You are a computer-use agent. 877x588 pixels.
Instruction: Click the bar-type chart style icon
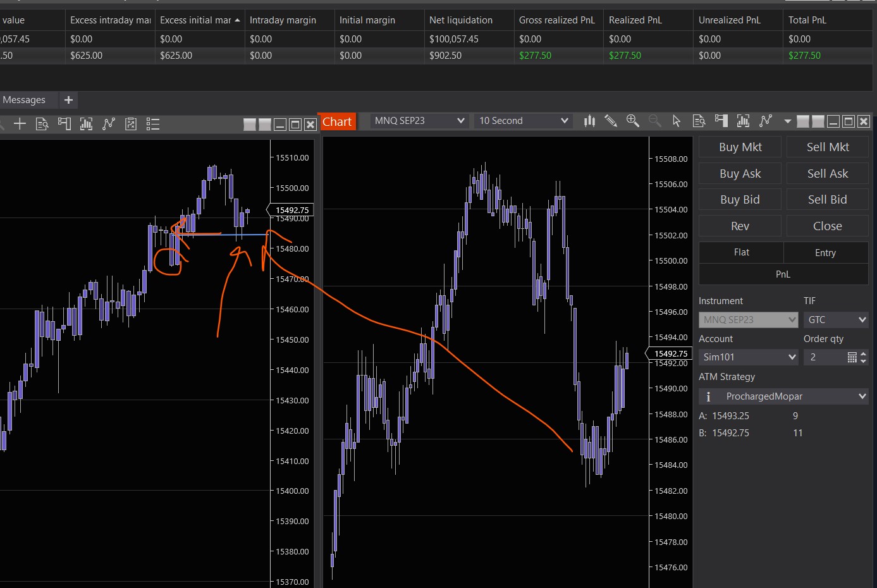pyautogui.click(x=589, y=121)
